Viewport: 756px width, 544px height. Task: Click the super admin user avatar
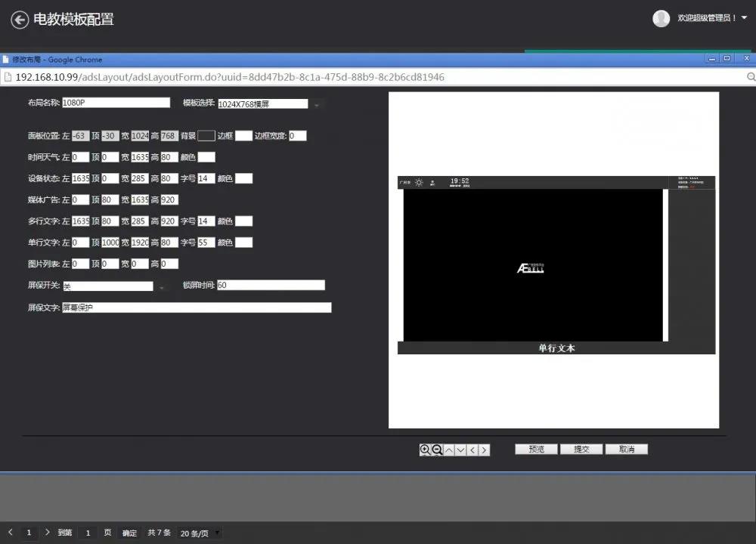pos(661,18)
